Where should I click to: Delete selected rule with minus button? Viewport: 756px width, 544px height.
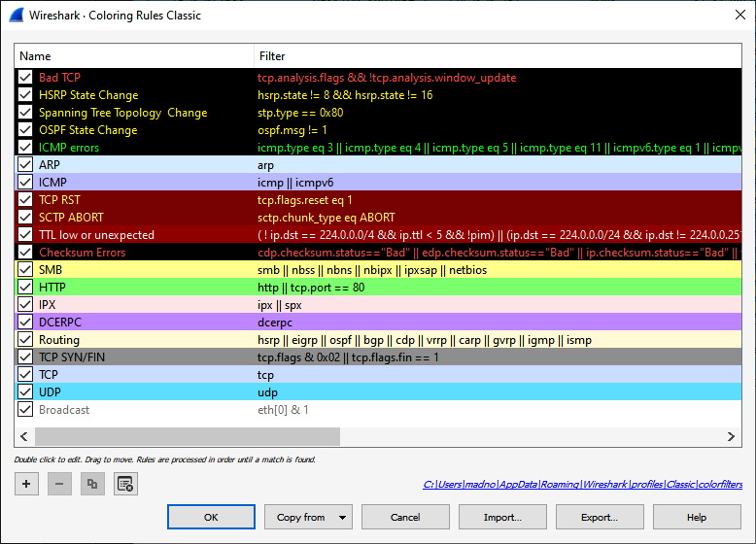[59, 484]
